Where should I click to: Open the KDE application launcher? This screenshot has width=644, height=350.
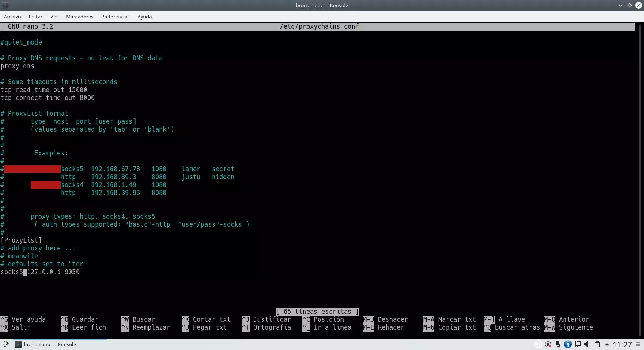pyautogui.click(x=5, y=344)
